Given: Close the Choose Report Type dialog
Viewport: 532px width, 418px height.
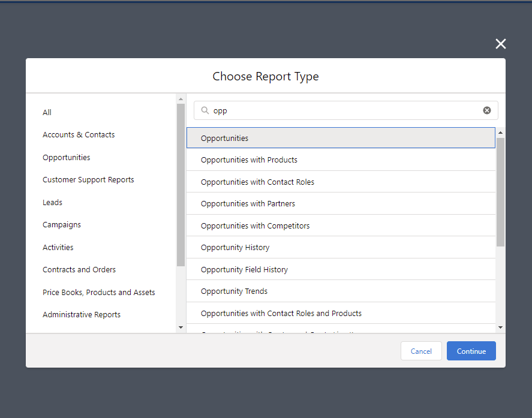Looking at the screenshot, I should [501, 44].
